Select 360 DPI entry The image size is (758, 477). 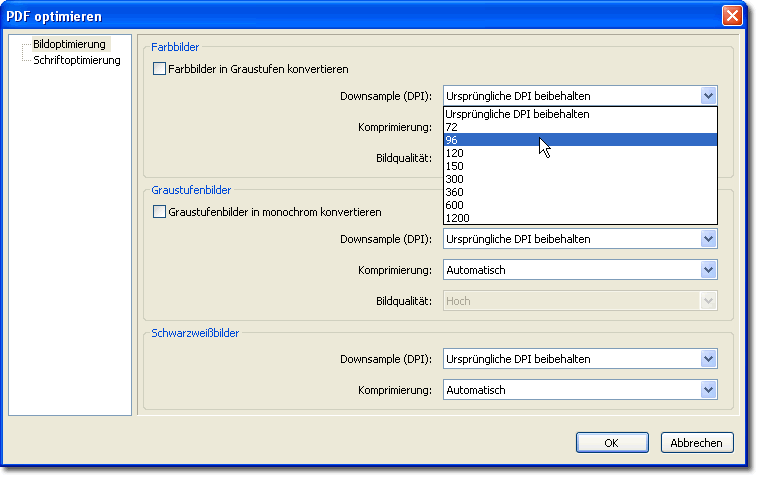coord(580,192)
